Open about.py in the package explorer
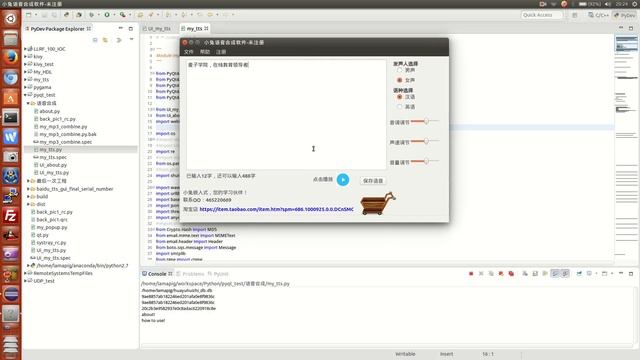Screen dimensions: 640x360 click(x=49, y=111)
